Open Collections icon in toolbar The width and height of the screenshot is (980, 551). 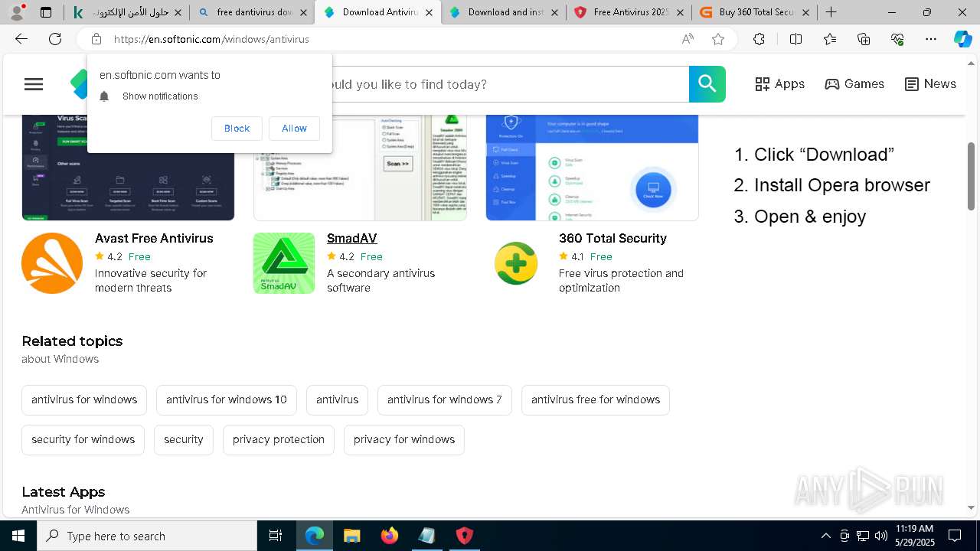tap(864, 39)
